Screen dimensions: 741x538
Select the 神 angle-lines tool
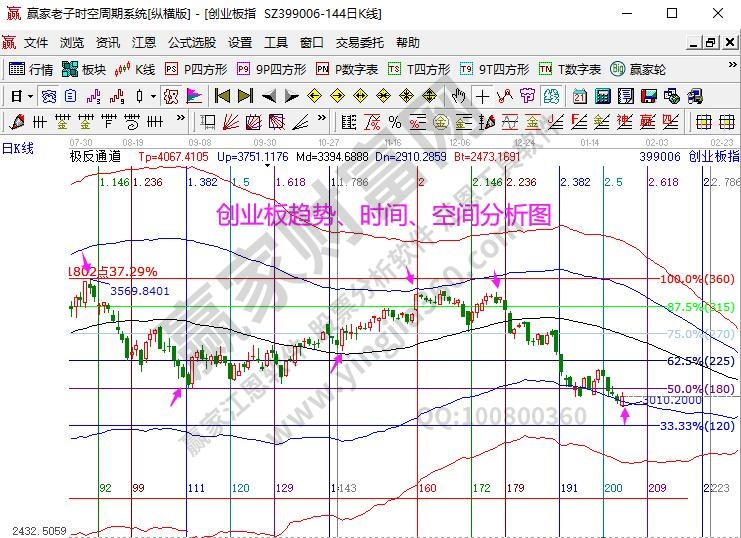(x=624, y=122)
